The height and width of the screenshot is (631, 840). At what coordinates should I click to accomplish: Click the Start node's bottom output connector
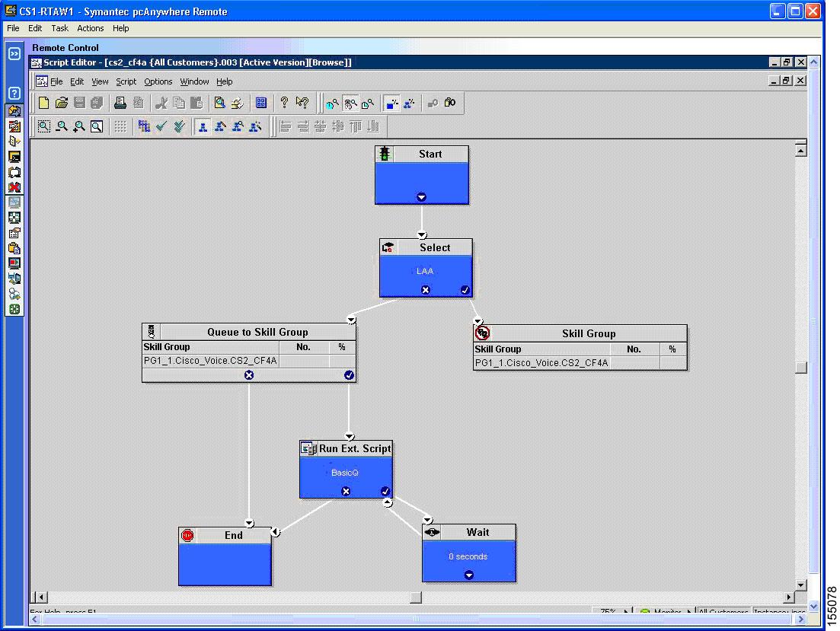422,197
